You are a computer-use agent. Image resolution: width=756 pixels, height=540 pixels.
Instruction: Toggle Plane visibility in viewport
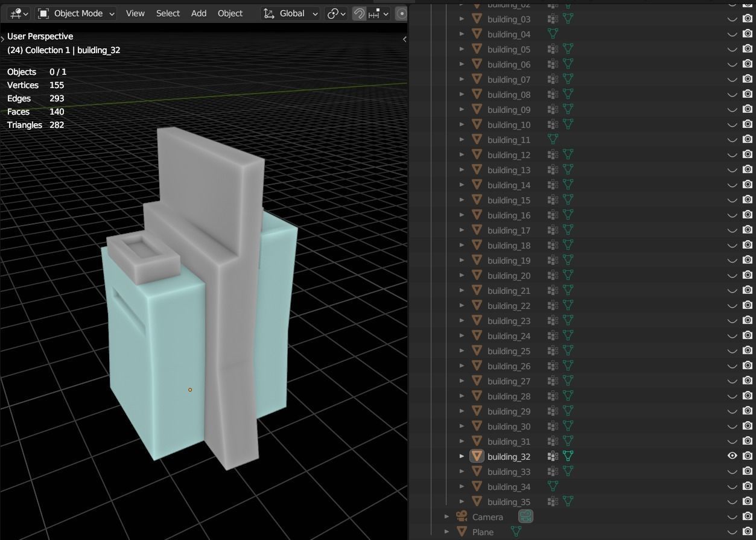click(732, 532)
